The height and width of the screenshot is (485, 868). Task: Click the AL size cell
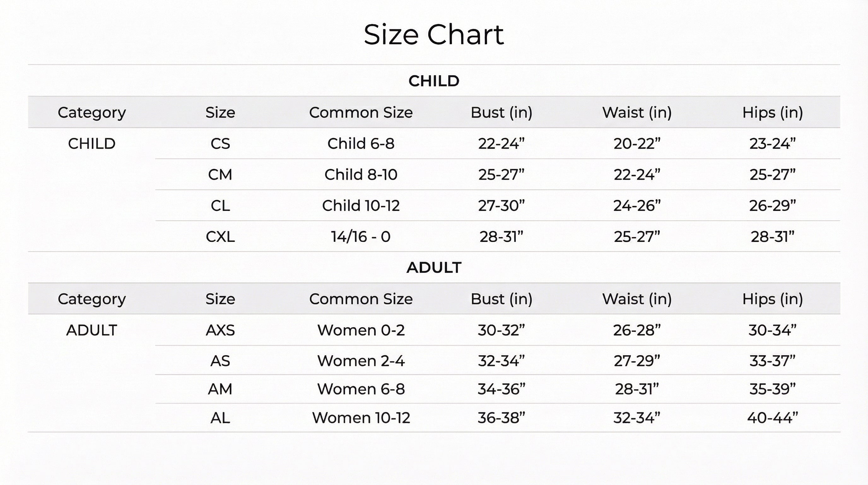220,418
